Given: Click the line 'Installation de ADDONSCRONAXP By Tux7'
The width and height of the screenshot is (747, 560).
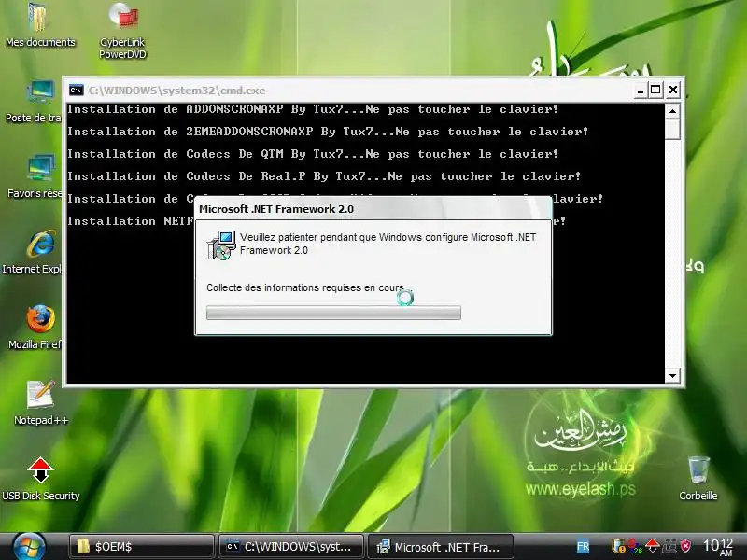Looking at the screenshot, I should coord(313,109).
